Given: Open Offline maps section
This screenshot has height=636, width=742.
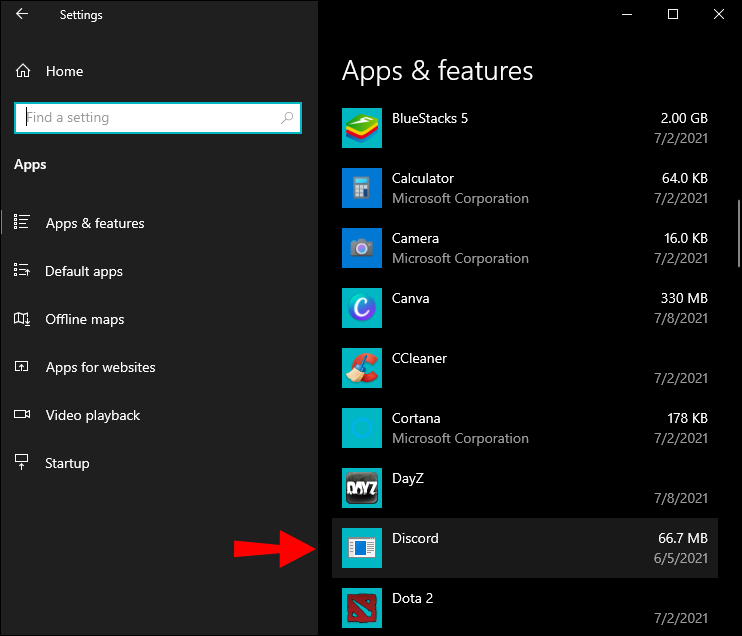Looking at the screenshot, I should tap(85, 319).
